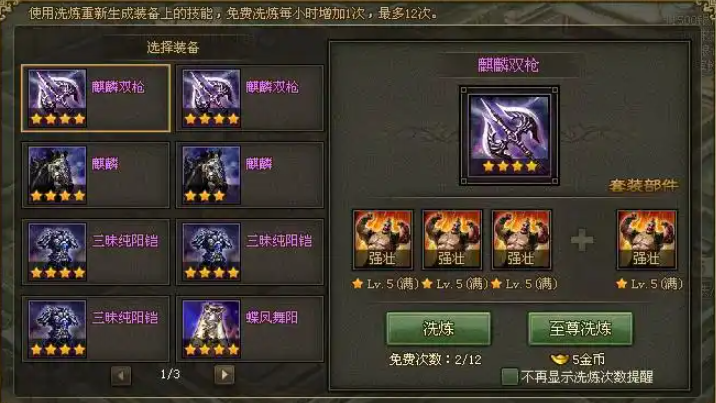Go to next equipment page arrow

[224, 375]
